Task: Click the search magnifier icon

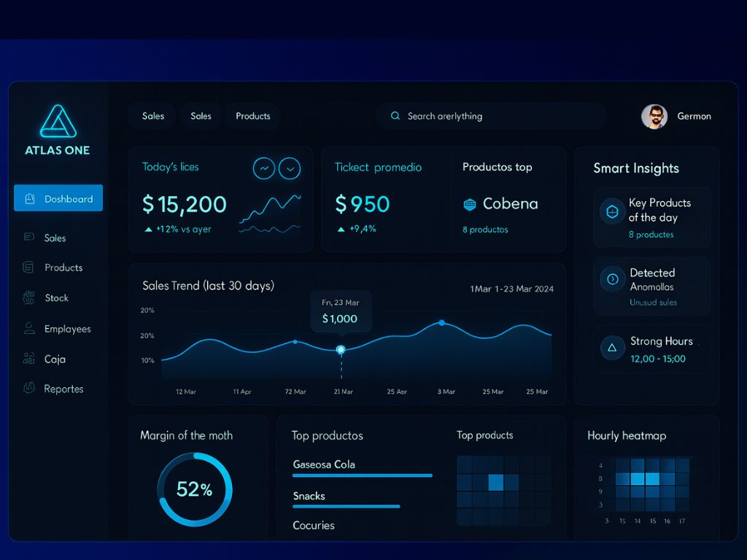Action: pos(395,116)
